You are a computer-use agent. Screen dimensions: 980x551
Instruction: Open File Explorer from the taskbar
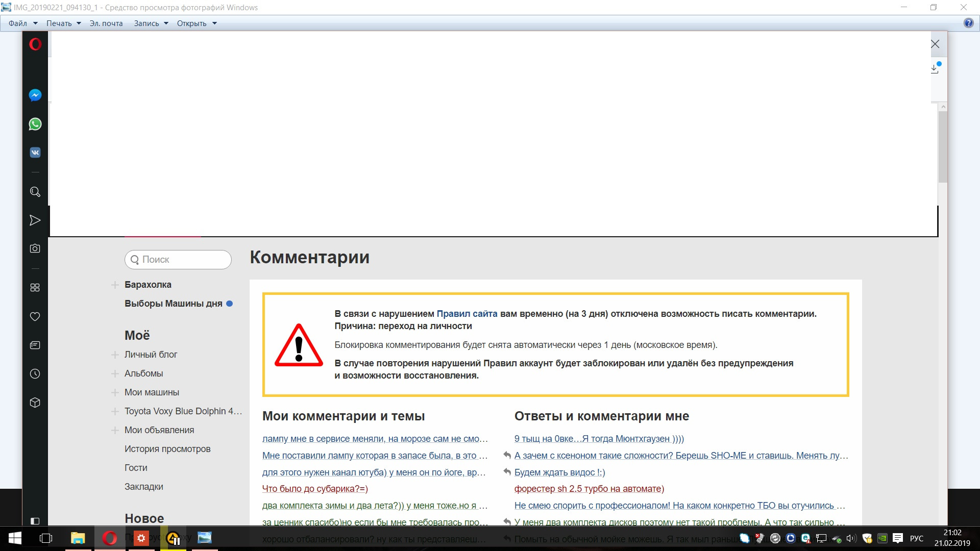click(x=78, y=538)
